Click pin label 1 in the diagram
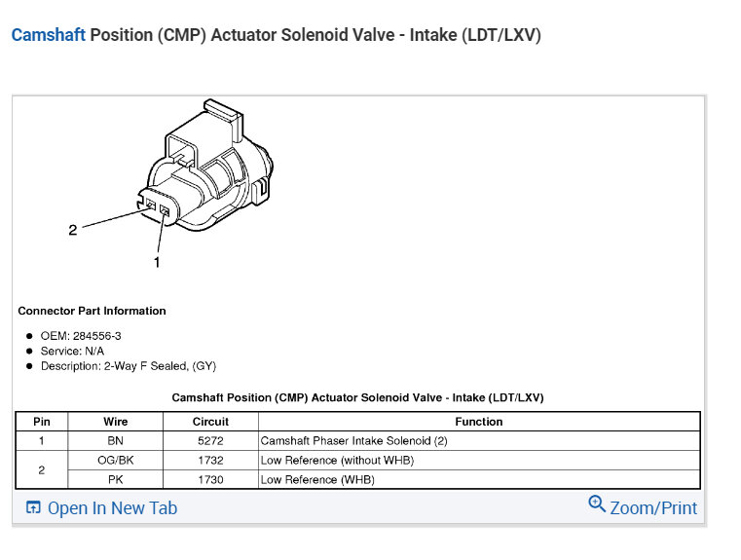This screenshot has height=560, width=741. point(156,262)
